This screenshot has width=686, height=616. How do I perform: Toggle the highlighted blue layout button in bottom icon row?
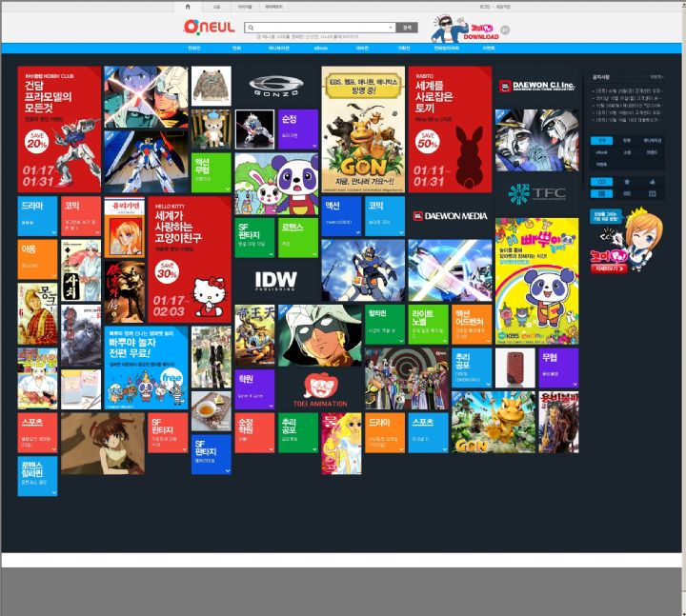(x=601, y=193)
